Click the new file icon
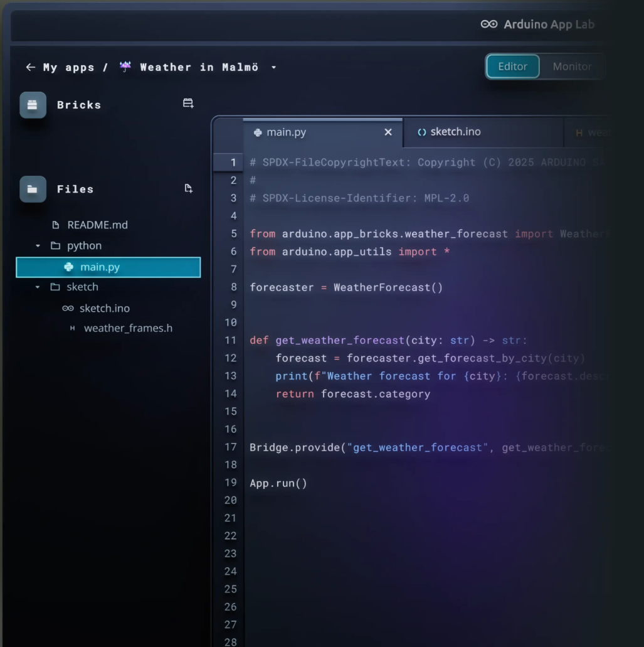 (188, 188)
